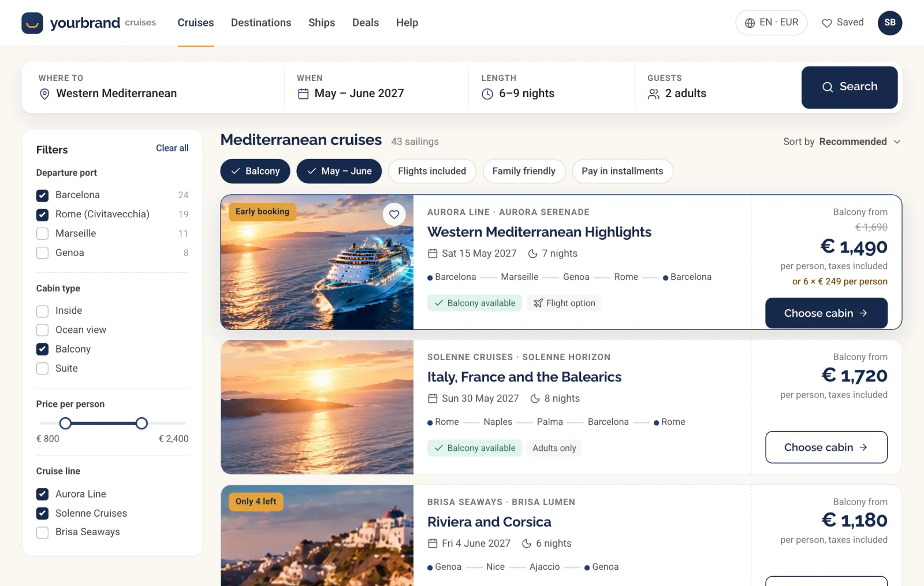Open the SB profile avatar
This screenshot has width=924, height=586.
tap(890, 23)
